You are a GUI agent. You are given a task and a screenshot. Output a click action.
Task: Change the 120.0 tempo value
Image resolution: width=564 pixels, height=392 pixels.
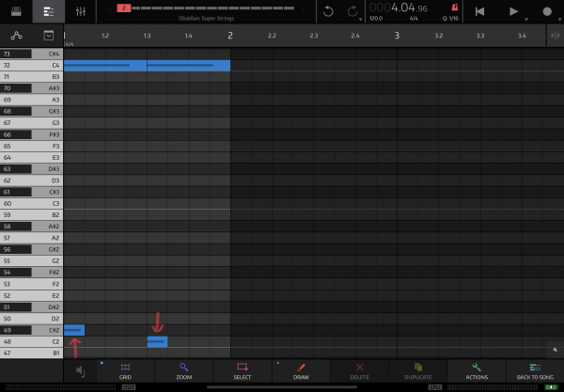376,19
